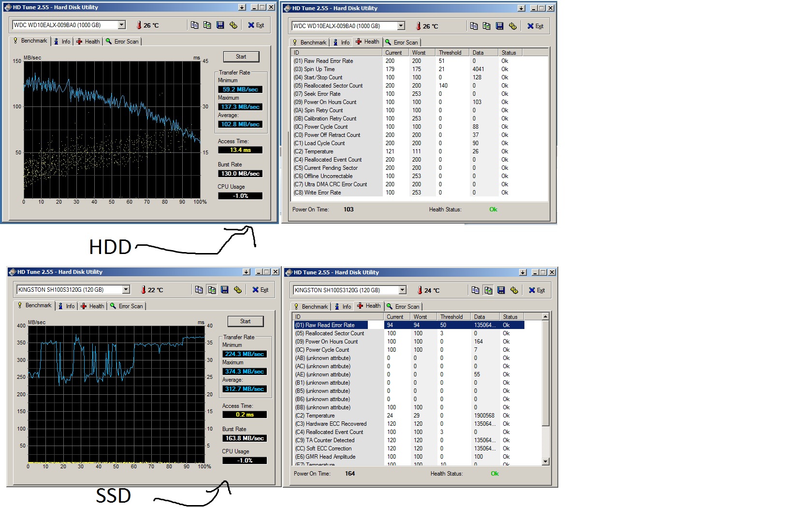Click Exit in WDC Health window toolbar
This screenshot has height=508, width=812.
(x=536, y=26)
